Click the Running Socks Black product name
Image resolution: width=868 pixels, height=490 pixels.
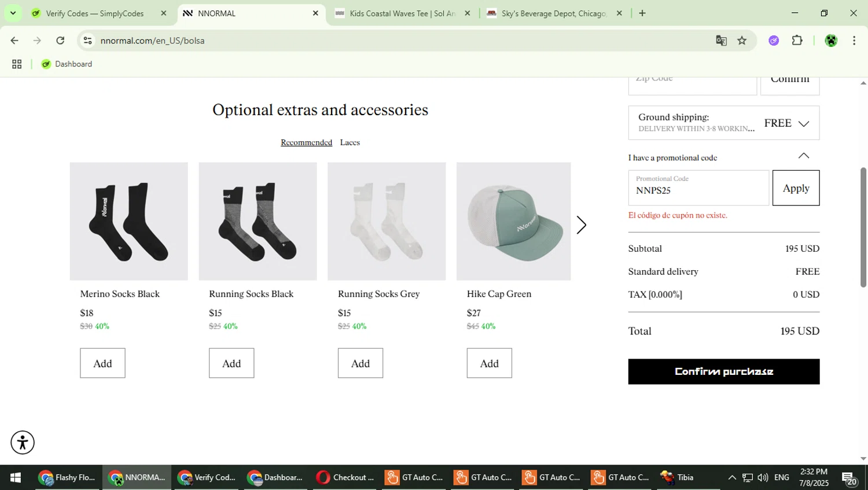(x=251, y=294)
